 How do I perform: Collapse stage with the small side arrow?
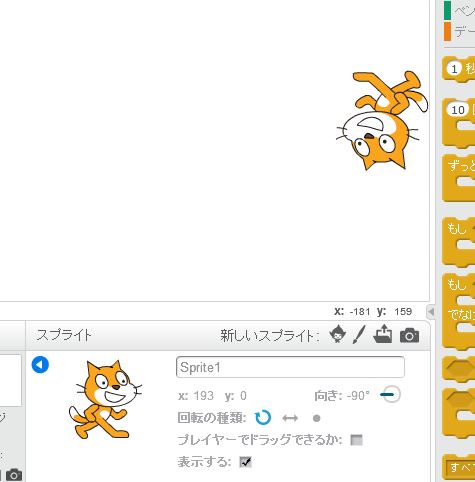[431, 312]
